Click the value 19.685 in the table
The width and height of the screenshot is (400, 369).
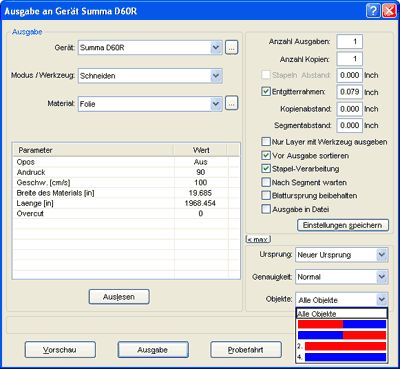(x=200, y=193)
